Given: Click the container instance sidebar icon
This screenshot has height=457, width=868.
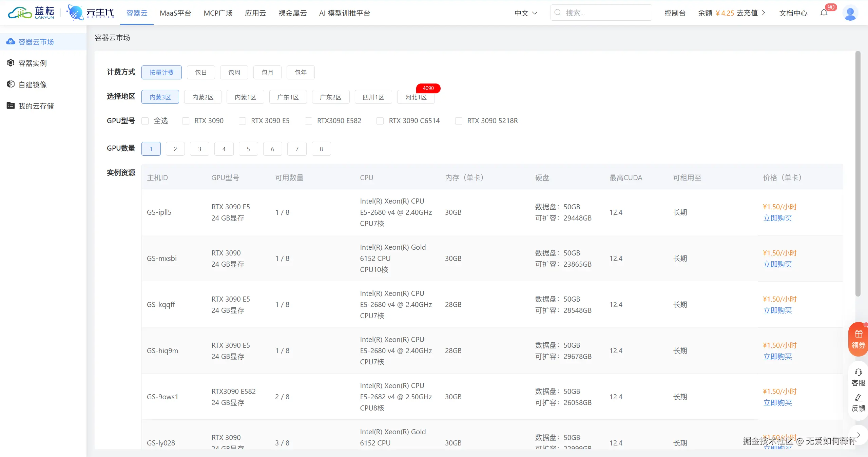Looking at the screenshot, I should click(x=11, y=63).
